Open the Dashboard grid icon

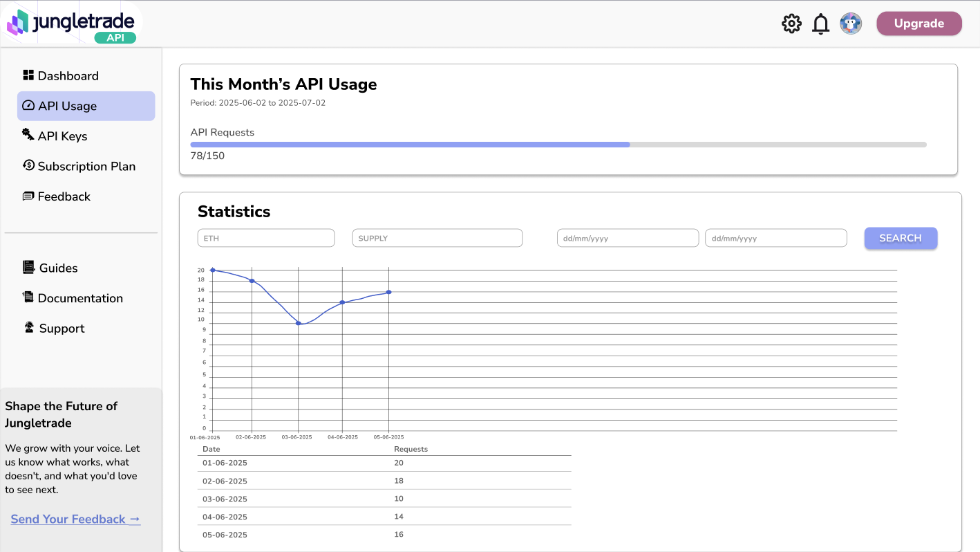tap(28, 75)
